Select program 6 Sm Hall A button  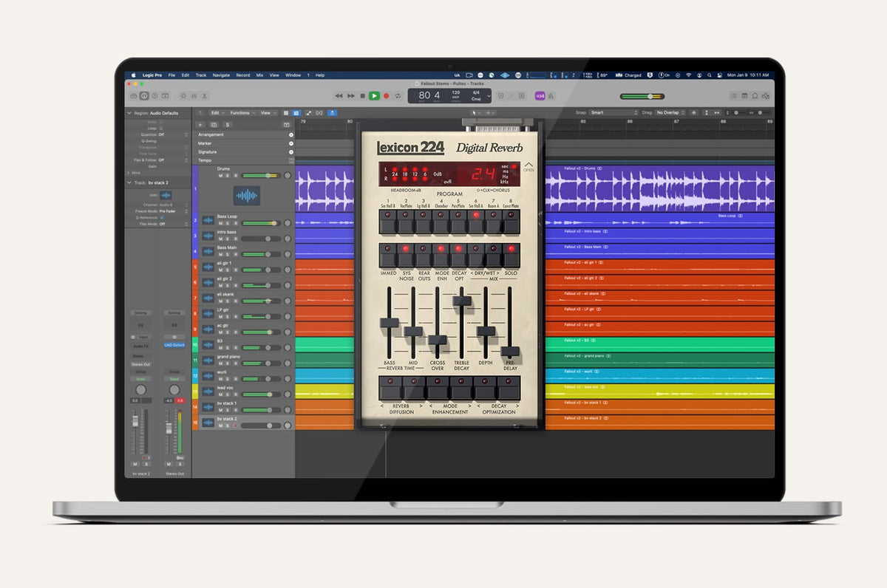477,221
